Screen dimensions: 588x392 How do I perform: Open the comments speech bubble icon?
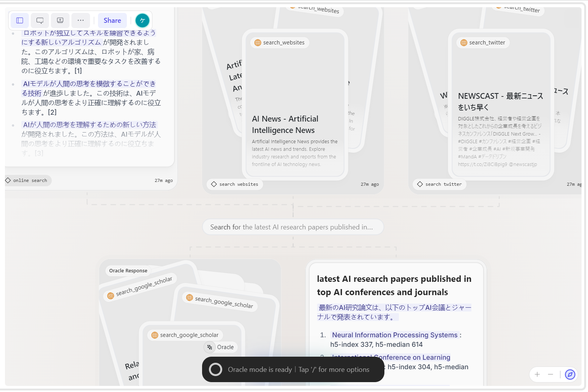(x=40, y=21)
